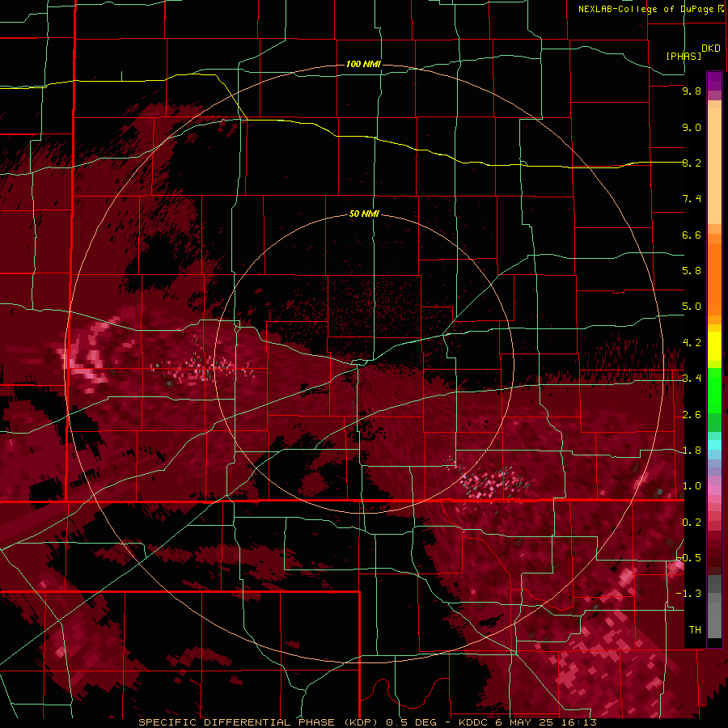Click the 0.2 scale value
This screenshot has height=728, width=728.
pyautogui.click(x=692, y=523)
